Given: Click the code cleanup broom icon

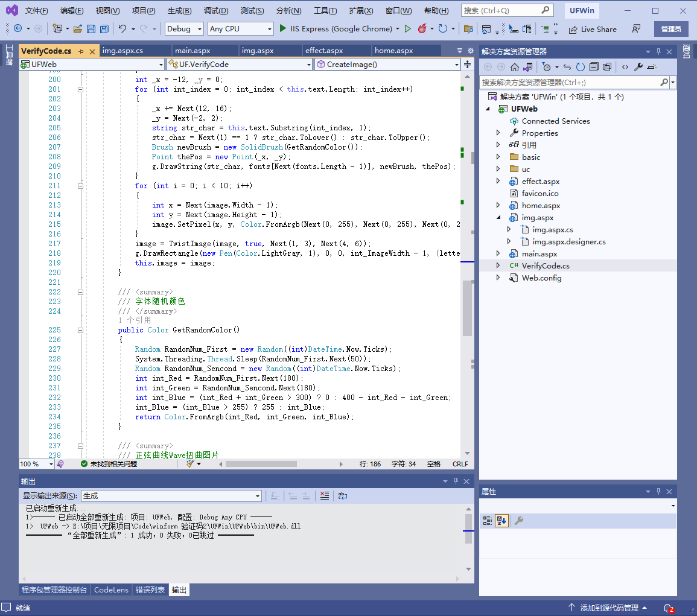Looking at the screenshot, I should 190,464.
